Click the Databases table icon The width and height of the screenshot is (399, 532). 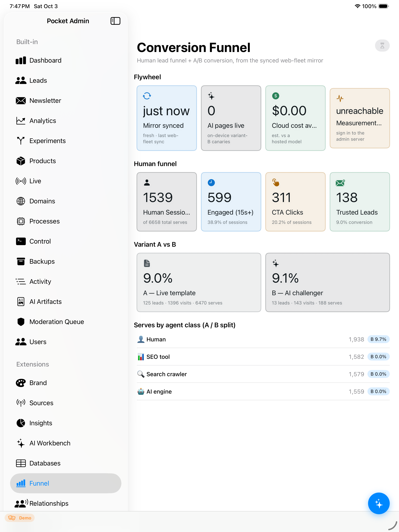(x=21, y=463)
